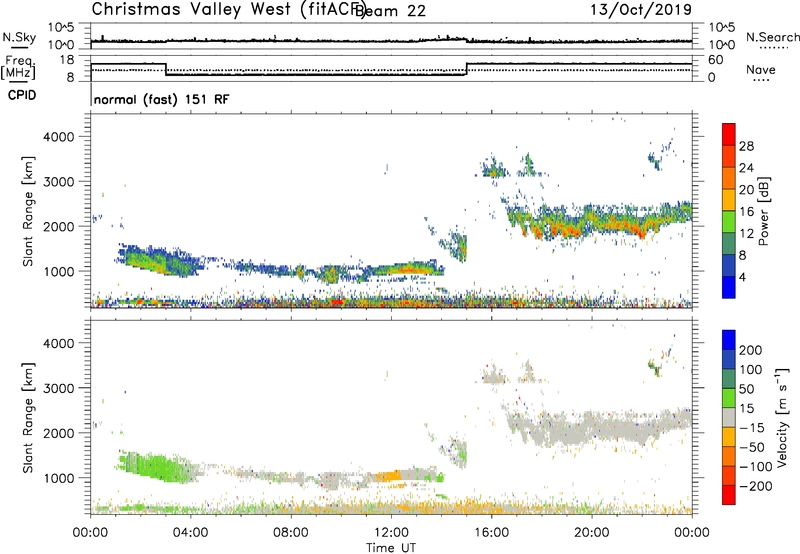Click the 'CPID' row label
800x554 pixels.
tap(22, 95)
